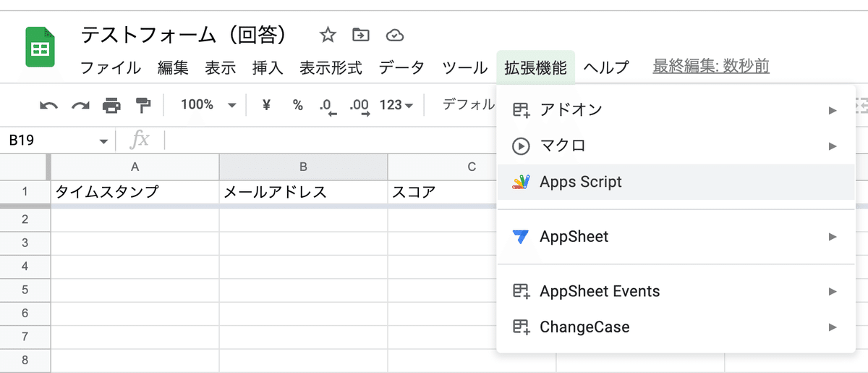The height and width of the screenshot is (373, 868).
Task: Decrease decimal places button
Action: click(x=328, y=106)
